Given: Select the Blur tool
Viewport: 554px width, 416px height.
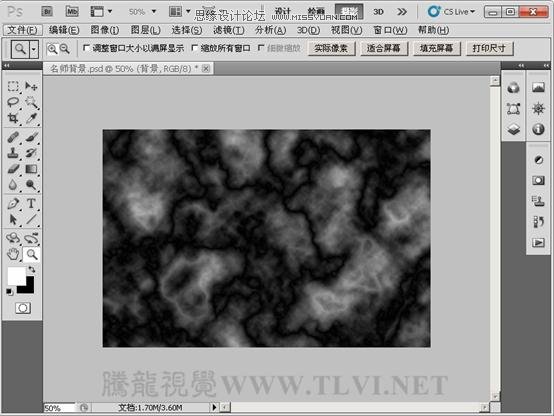Looking at the screenshot, I should (x=13, y=184).
